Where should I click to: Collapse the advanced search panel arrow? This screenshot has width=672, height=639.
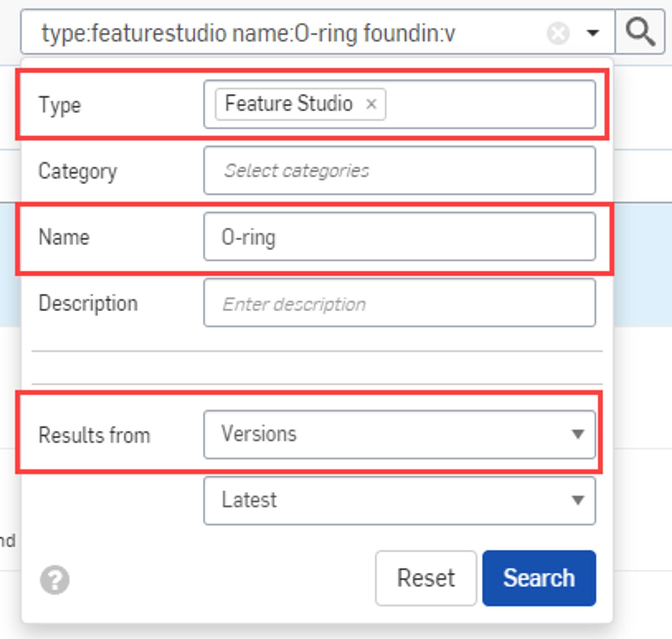pyautogui.click(x=593, y=33)
